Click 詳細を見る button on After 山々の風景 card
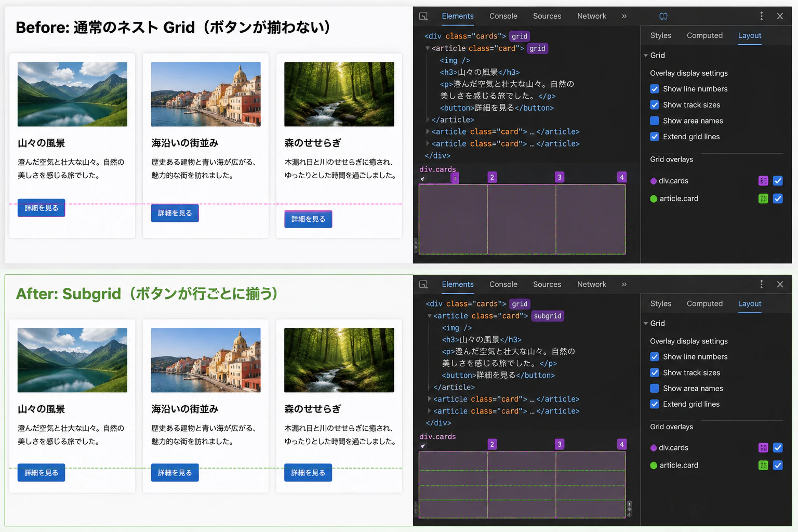 (x=42, y=473)
